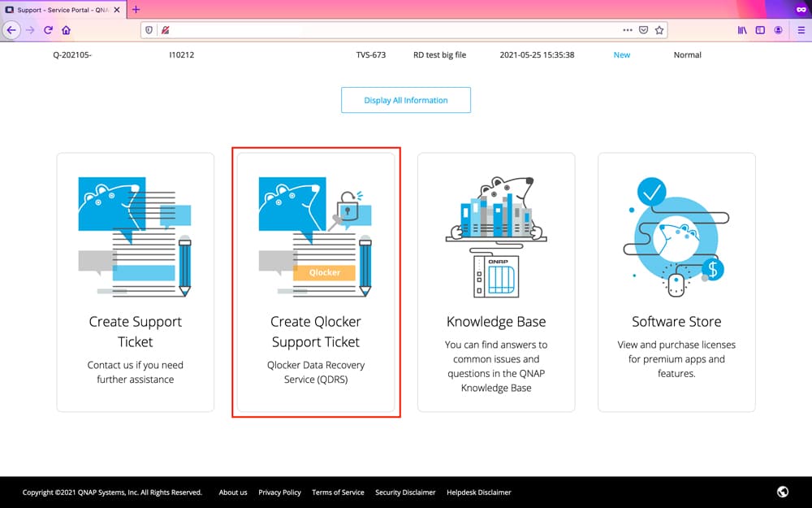Click the 2021-05-25 15:35:38 timestamp

537,55
